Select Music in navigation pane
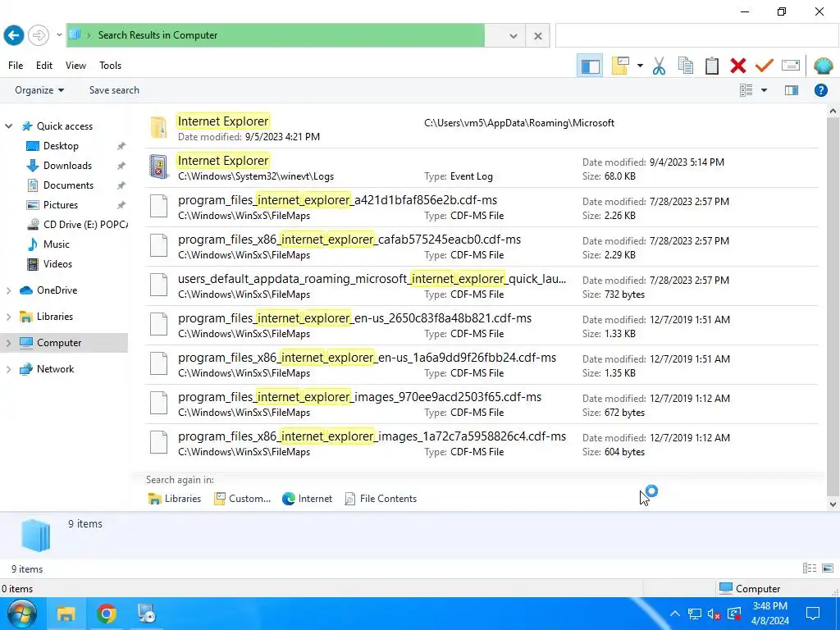The width and height of the screenshot is (840, 630). (x=57, y=244)
